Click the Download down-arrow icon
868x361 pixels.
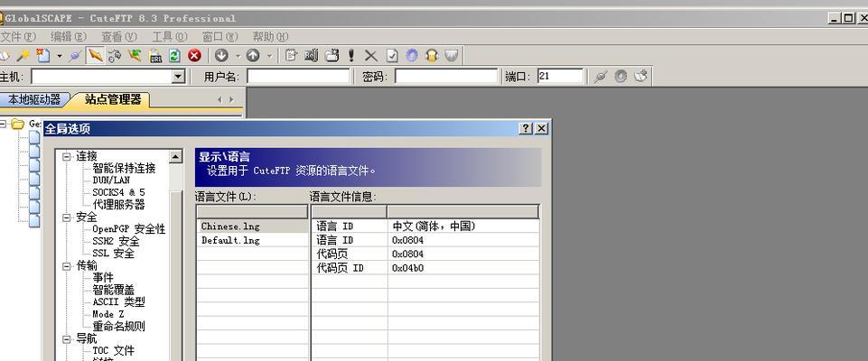pyautogui.click(x=221, y=55)
